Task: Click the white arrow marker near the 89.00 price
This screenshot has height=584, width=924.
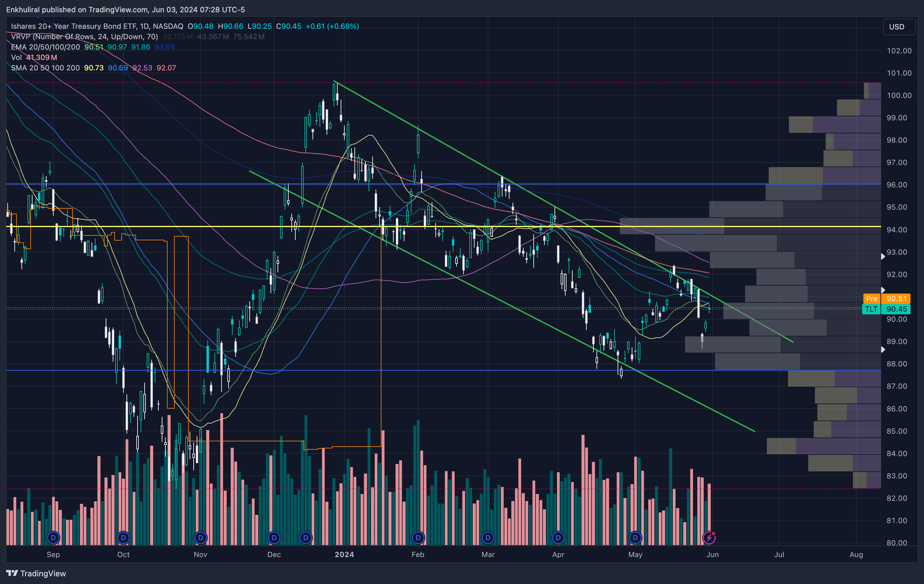Action: (883, 349)
